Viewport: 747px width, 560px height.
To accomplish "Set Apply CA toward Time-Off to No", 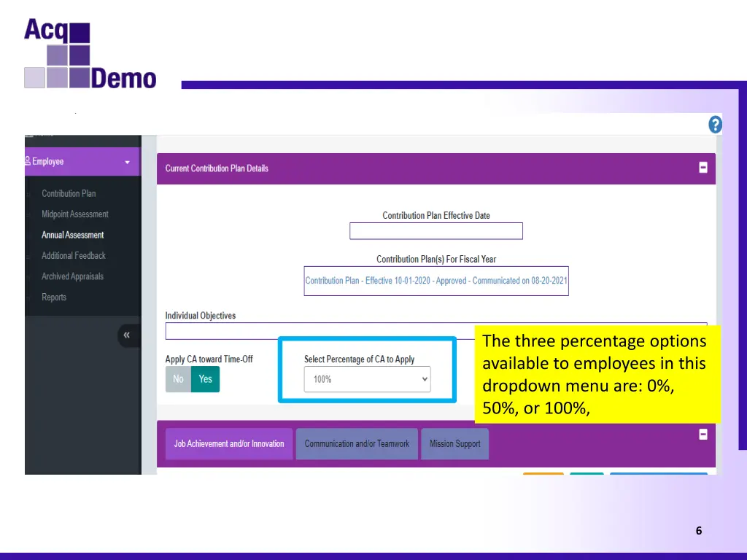I will (x=178, y=379).
